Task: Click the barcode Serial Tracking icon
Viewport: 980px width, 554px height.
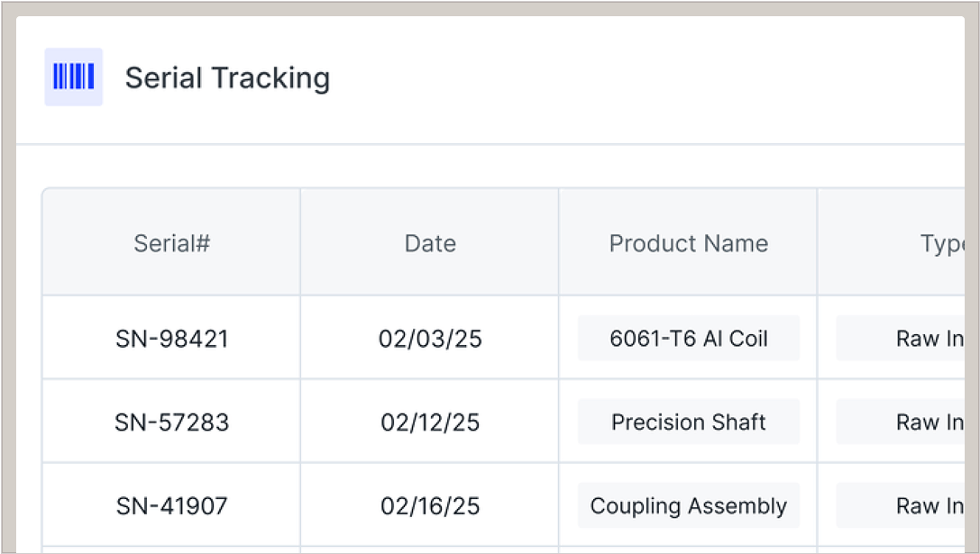Action: point(74,77)
